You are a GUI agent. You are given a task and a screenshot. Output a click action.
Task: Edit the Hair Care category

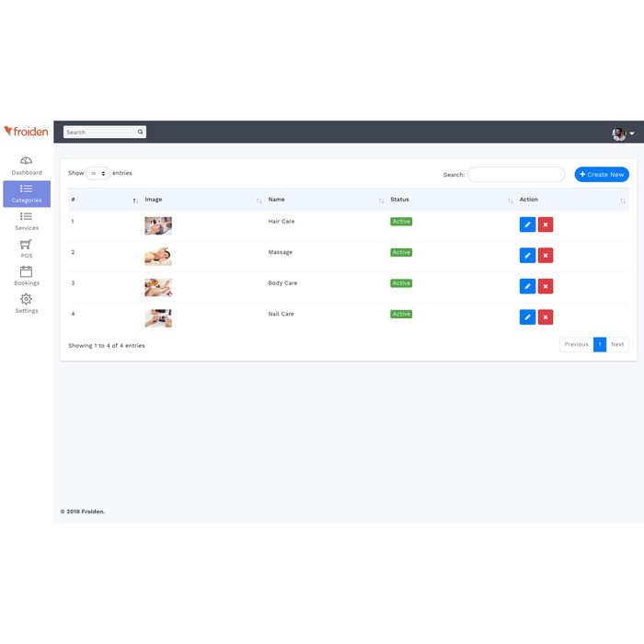527,224
